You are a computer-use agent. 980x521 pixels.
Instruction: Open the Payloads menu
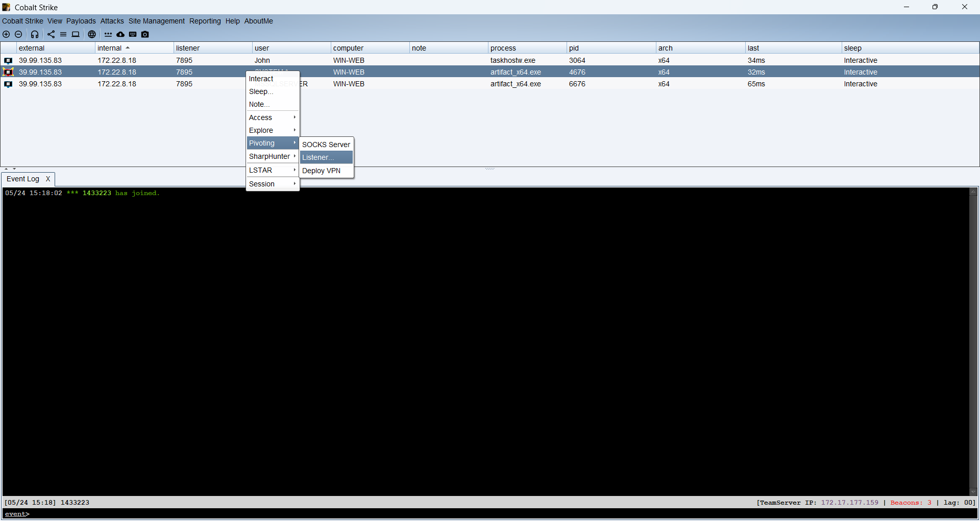tap(81, 21)
